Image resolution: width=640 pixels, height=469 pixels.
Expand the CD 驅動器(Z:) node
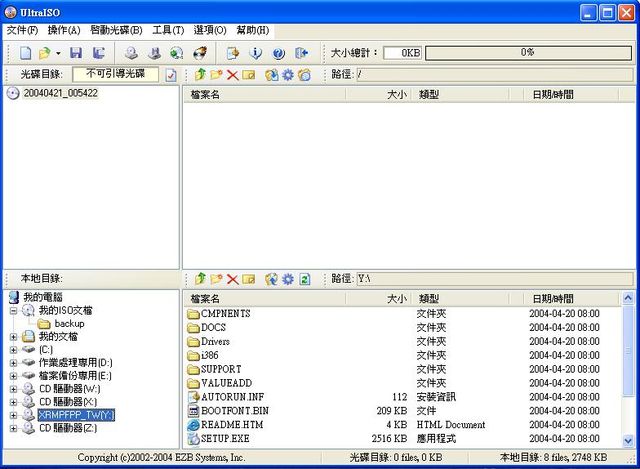pos(13,429)
